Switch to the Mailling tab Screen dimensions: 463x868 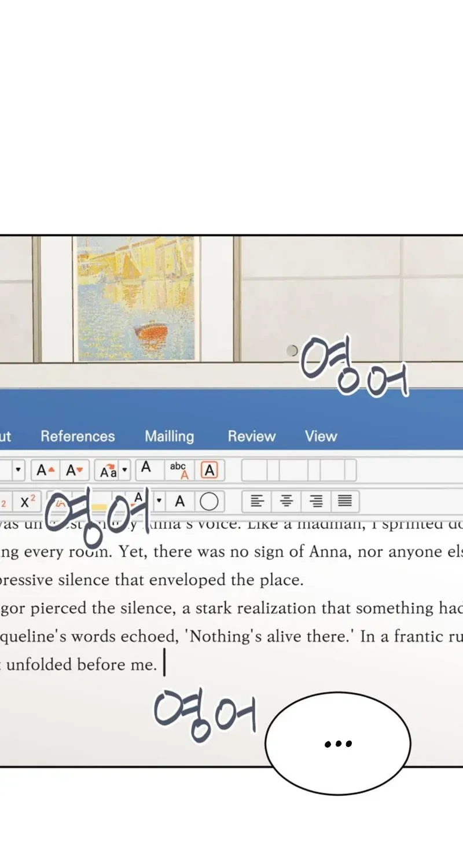169,436
